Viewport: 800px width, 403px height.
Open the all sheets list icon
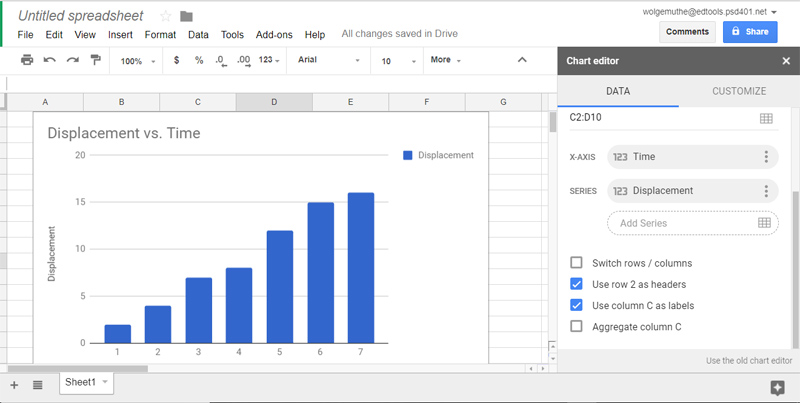(x=37, y=384)
